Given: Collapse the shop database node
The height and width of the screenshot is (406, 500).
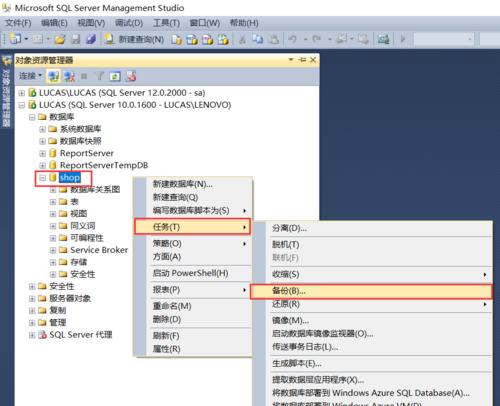Looking at the screenshot, I should pyautogui.click(x=42, y=178).
